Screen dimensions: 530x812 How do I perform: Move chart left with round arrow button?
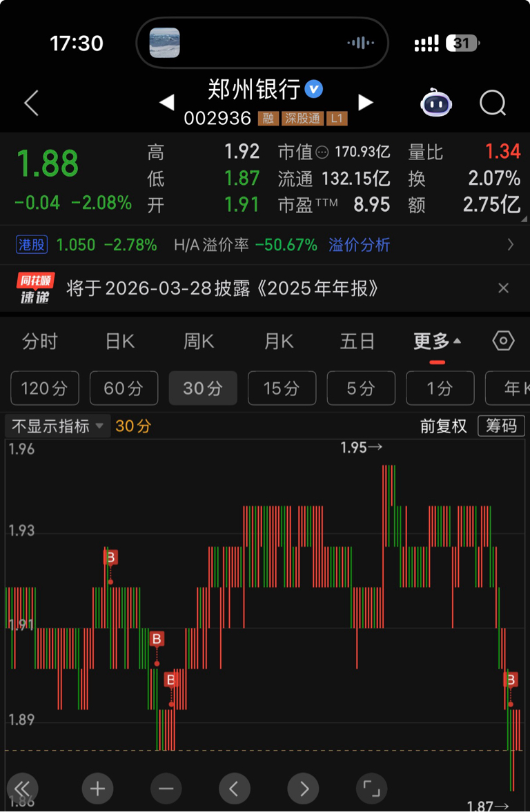click(235, 788)
